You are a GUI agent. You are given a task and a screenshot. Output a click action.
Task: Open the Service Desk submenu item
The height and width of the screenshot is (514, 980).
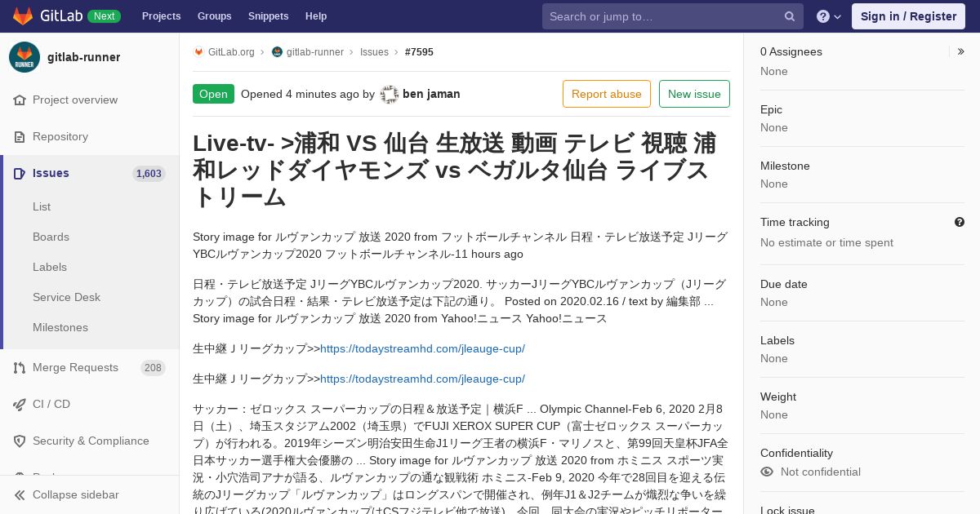click(66, 298)
